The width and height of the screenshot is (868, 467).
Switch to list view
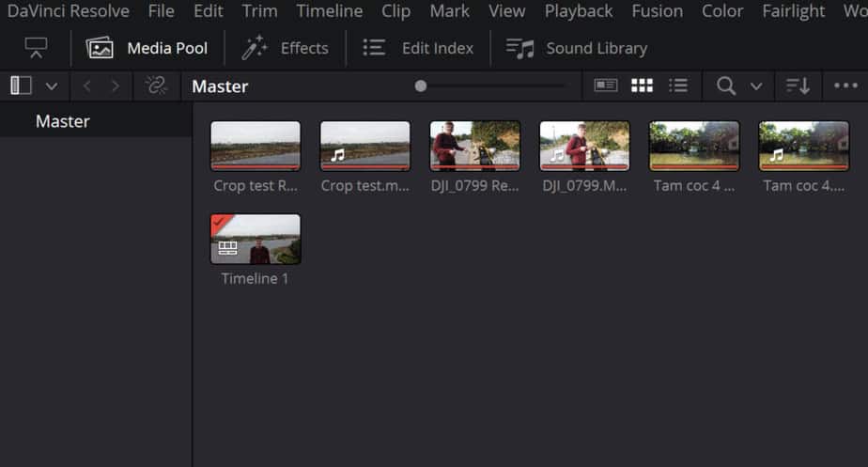coord(678,86)
